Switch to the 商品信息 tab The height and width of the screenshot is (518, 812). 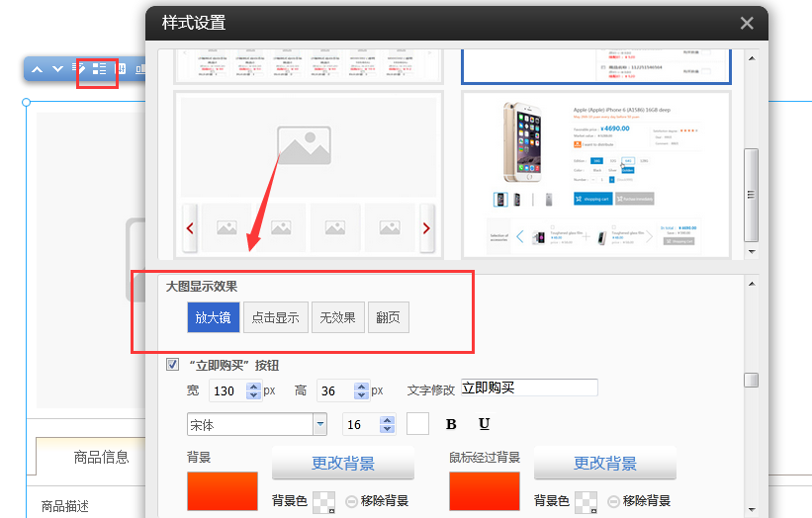(101, 457)
